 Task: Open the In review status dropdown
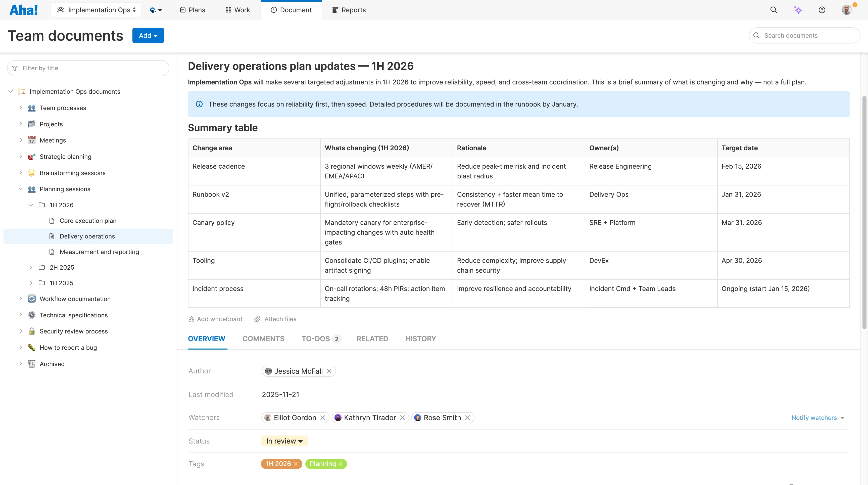pyautogui.click(x=284, y=441)
